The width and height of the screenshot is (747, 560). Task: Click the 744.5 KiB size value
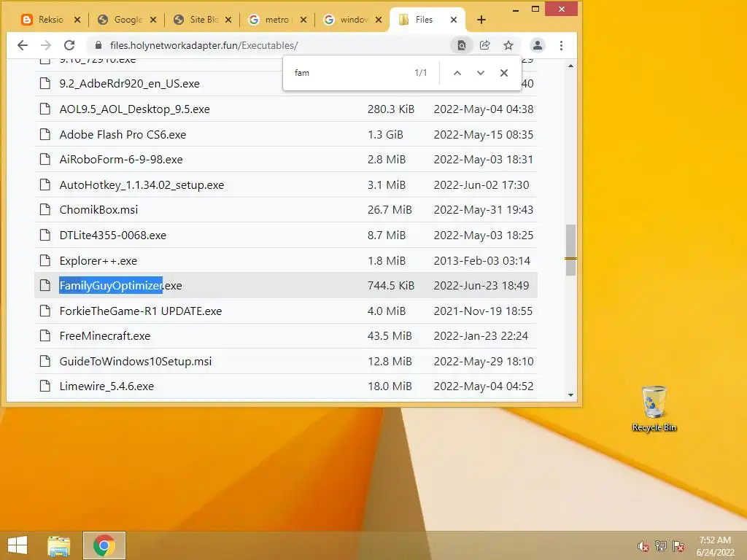391,285
